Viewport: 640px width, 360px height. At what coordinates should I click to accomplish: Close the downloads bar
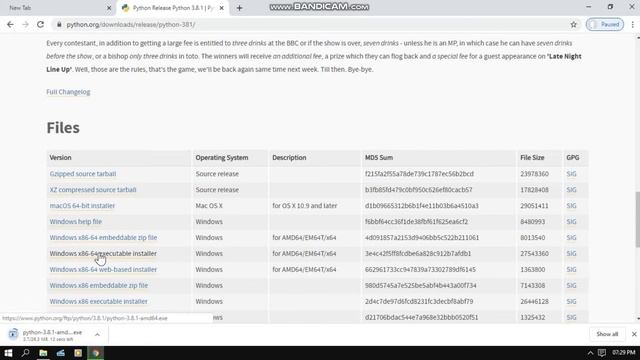pos(634,334)
